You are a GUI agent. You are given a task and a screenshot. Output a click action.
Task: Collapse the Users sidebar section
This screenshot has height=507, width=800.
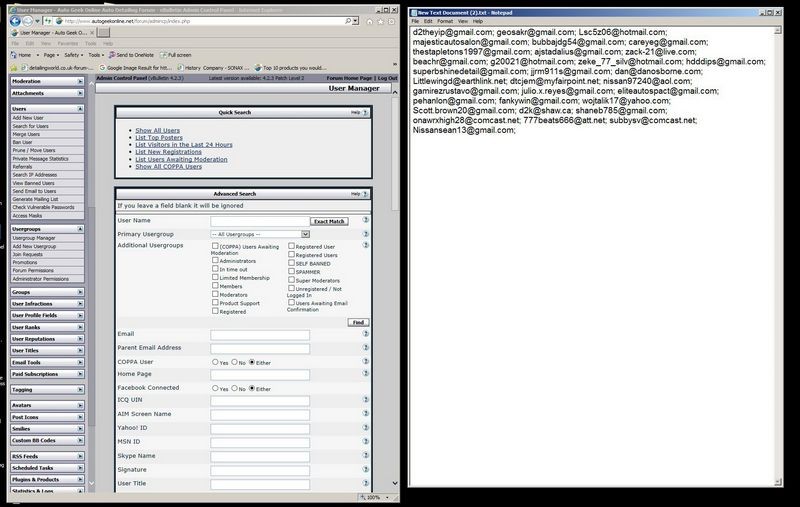80,109
